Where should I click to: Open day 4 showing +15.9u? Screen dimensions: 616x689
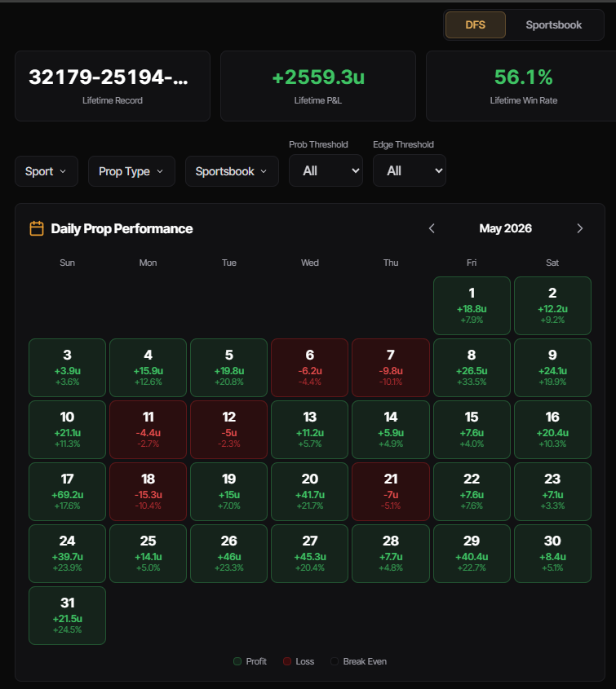point(148,368)
